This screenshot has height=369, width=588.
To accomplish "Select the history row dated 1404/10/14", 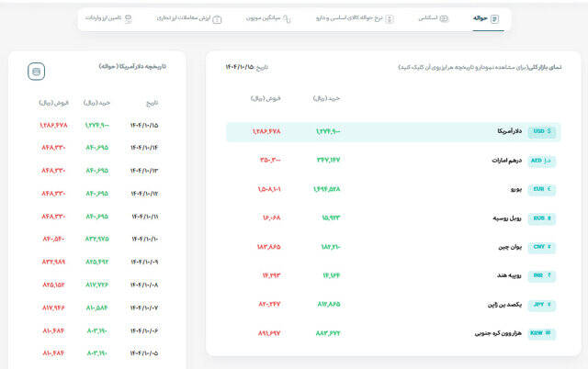I will [144, 147].
